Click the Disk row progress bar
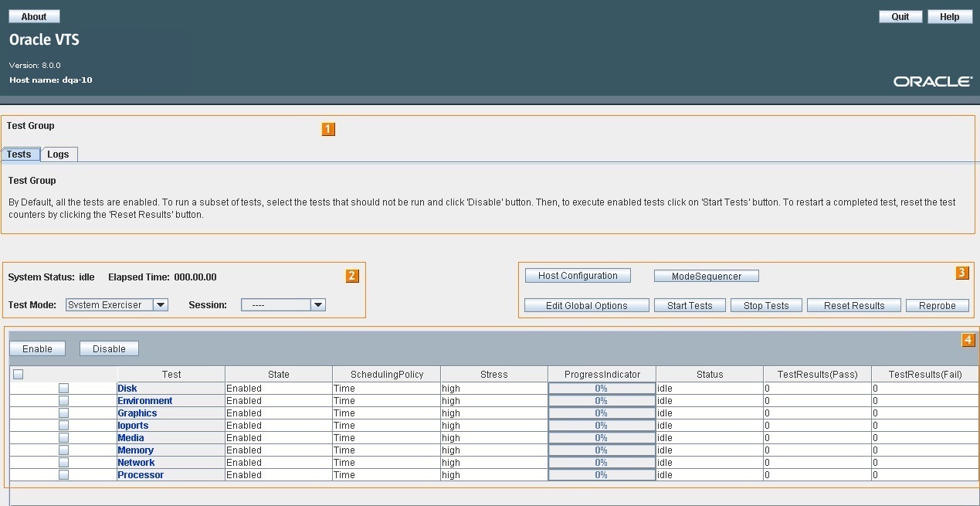The height and width of the screenshot is (506, 980). click(x=602, y=389)
